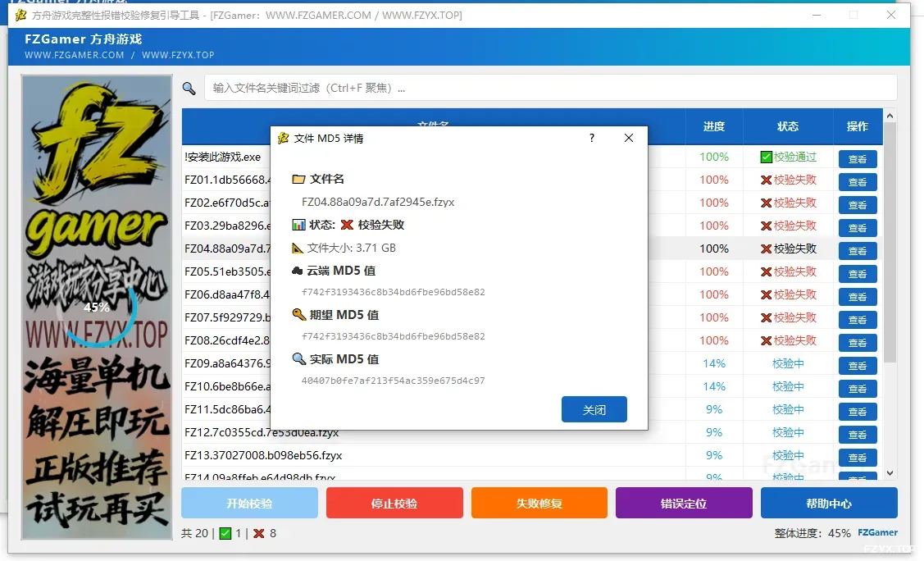
Task: Click green check icon on 校验通过 status
Action: 766,157
